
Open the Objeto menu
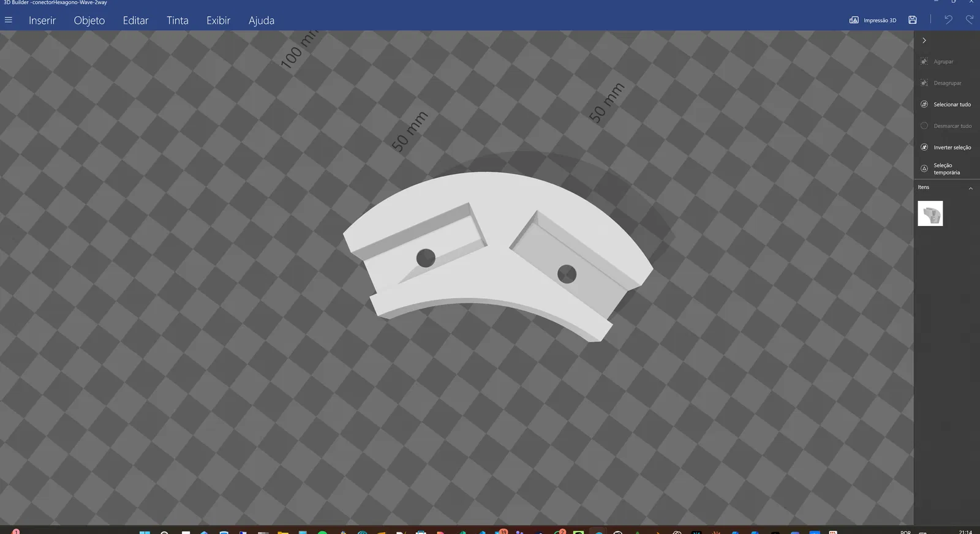pyautogui.click(x=89, y=20)
